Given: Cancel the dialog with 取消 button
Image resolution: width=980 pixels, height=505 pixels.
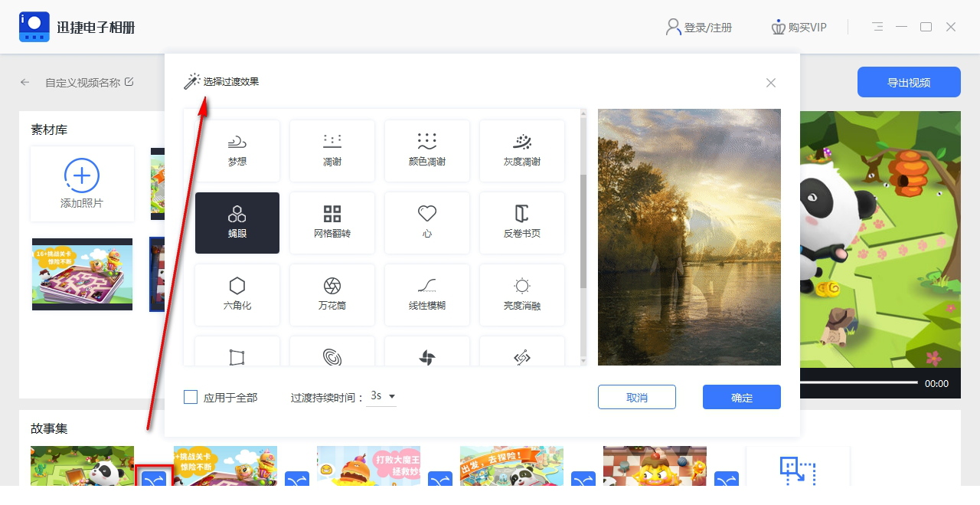Looking at the screenshot, I should tap(636, 397).
